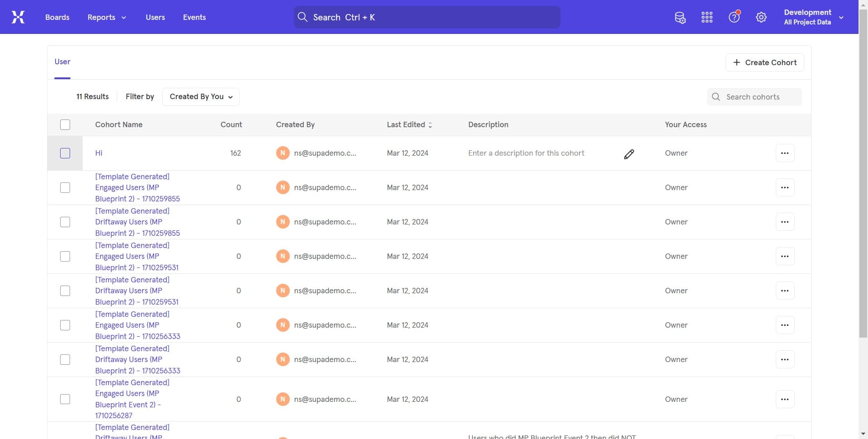Click inside the global Search Ctrl+K field
This screenshot has width=868, height=439.
[x=426, y=17]
